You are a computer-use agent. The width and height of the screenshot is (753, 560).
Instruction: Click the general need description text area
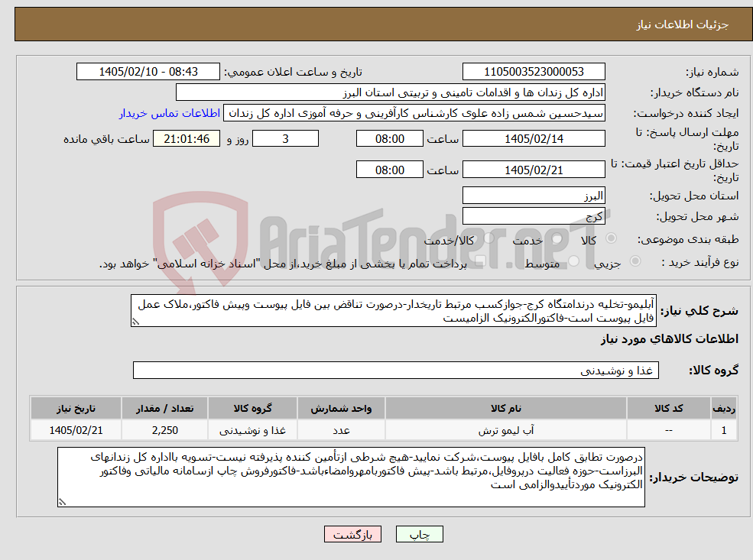click(x=393, y=311)
